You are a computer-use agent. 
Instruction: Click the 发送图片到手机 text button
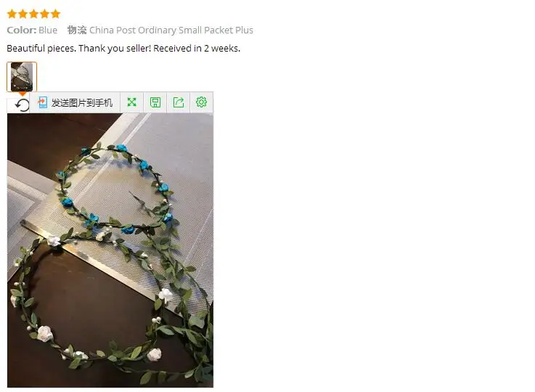click(x=82, y=102)
